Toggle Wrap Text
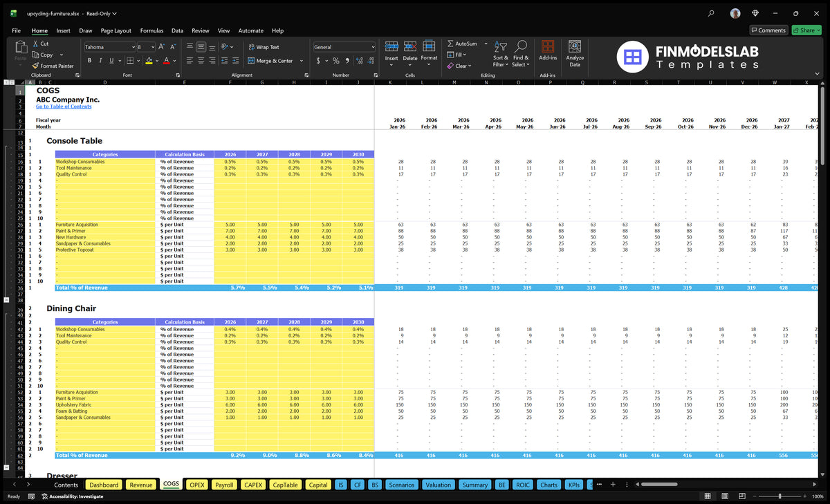The height and width of the screenshot is (504, 830). tap(264, 47)
